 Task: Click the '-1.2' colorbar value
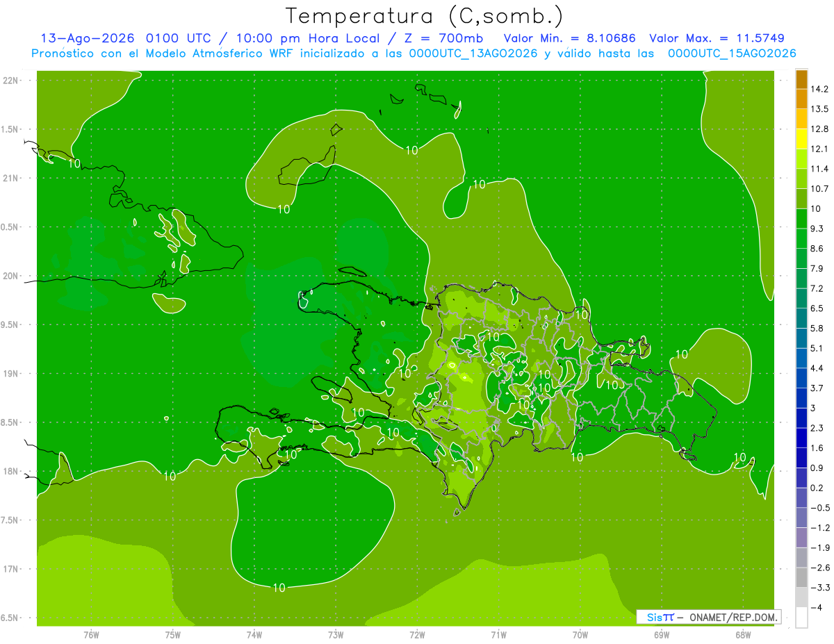tap(820, 528)
